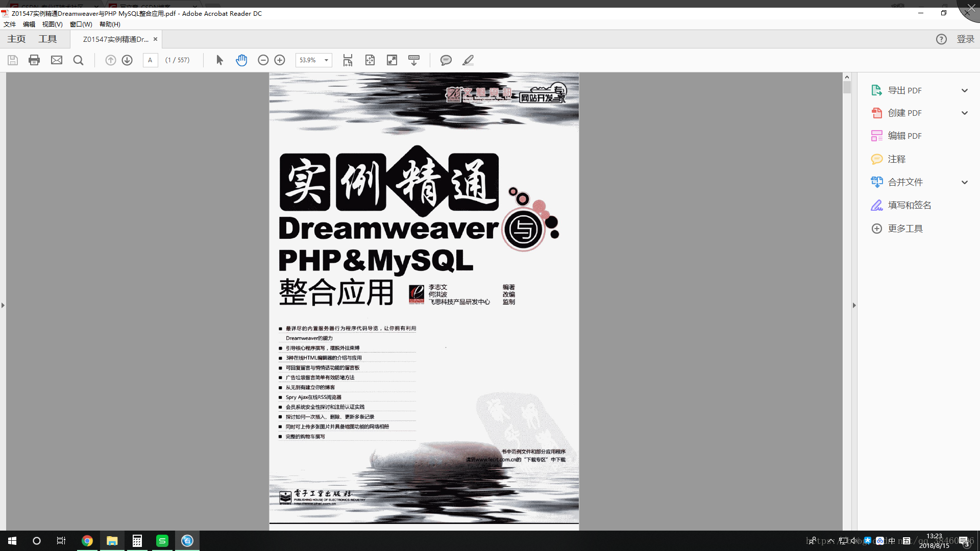Open Help question mark icon
This screenshot has height=551, width=980.
click(941, 39)
